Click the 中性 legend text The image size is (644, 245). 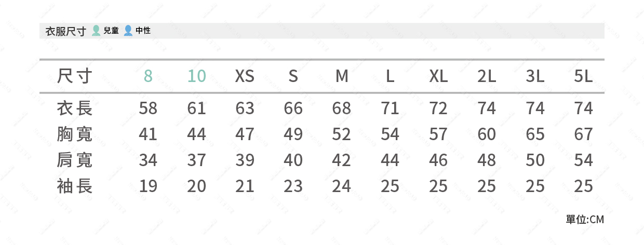coord(143,31)
